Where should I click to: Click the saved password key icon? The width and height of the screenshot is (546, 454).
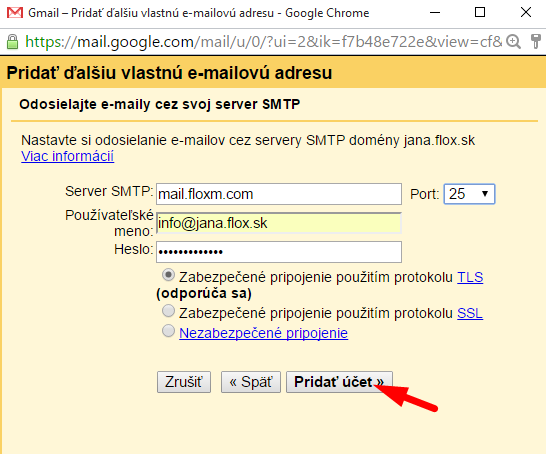(x=536, y=42)
